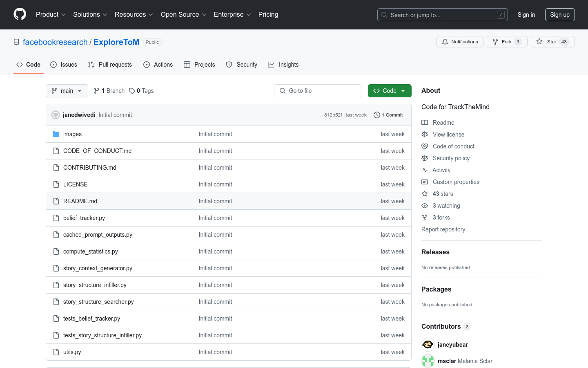Screen dimensions: 588x368
Task: Click the pulse icon beside Activity
Action: pyautogui.click(x=425, y=170)
